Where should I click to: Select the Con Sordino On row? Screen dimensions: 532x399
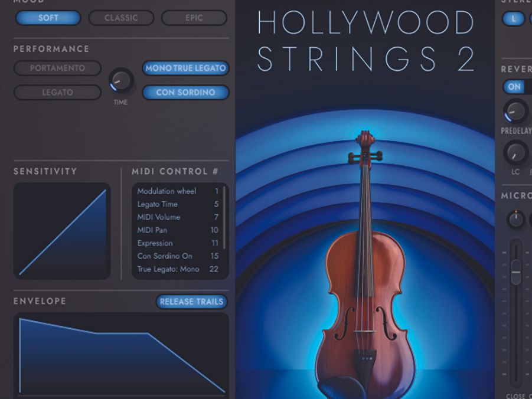point(178,256)
